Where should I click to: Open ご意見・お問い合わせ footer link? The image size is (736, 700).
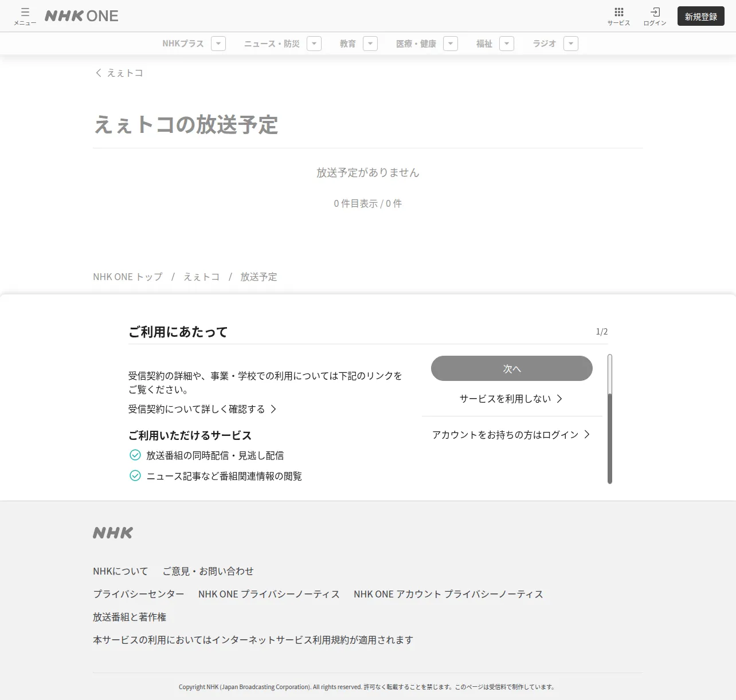(208, 571)
